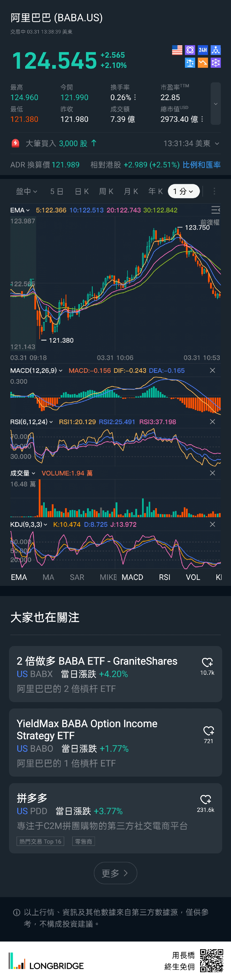Add 拼多多 PDD to watchlist

pos(206,799)
